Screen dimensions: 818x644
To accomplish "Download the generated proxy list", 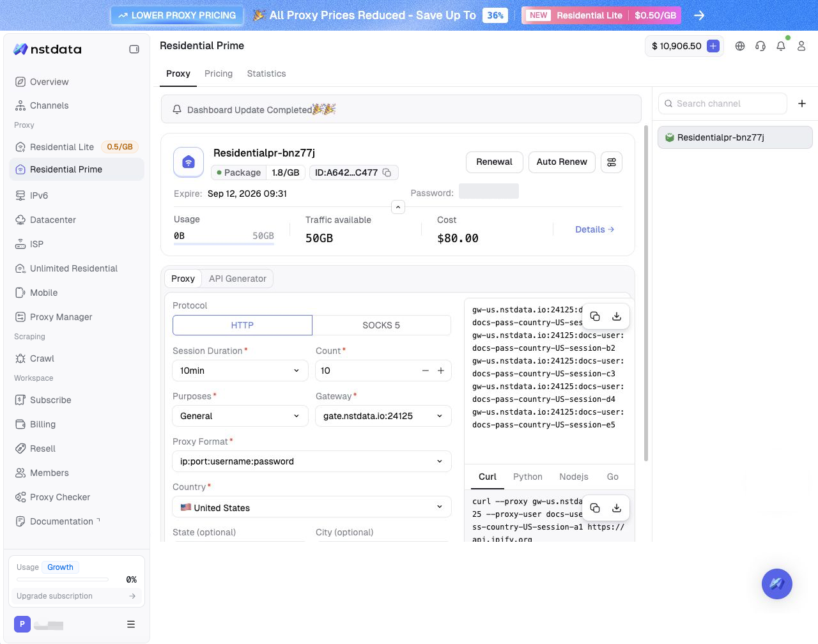I will pos(617,316).
